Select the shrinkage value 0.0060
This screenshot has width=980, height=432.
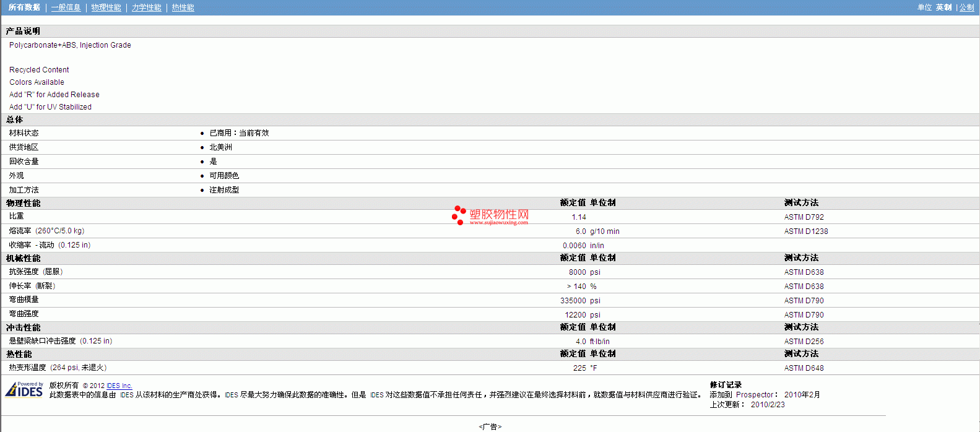575,246
